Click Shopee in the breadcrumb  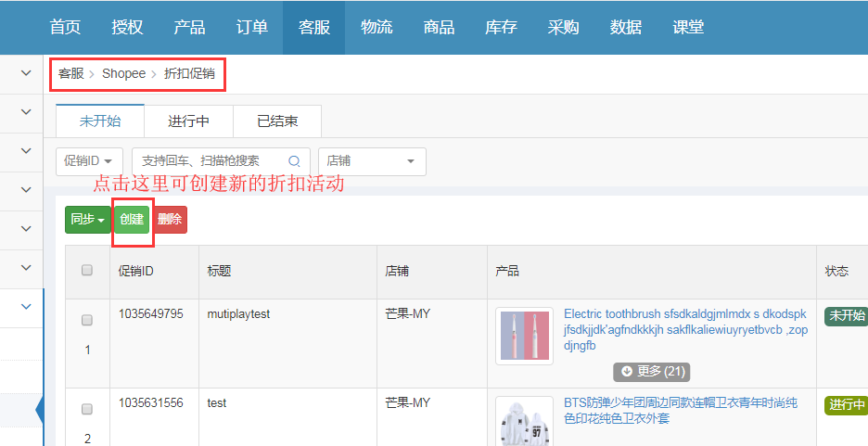coord(123,73)
